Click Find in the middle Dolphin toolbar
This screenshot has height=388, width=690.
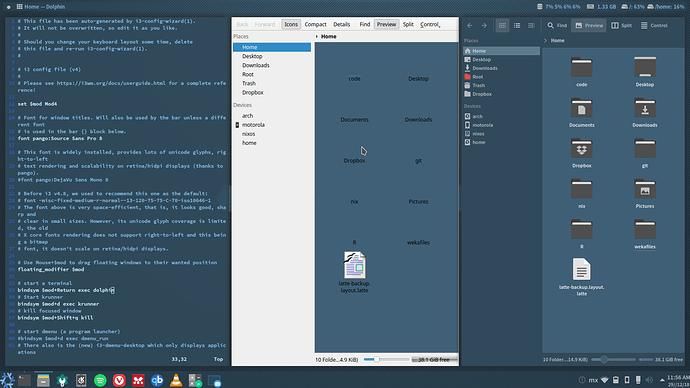[365, 24]
